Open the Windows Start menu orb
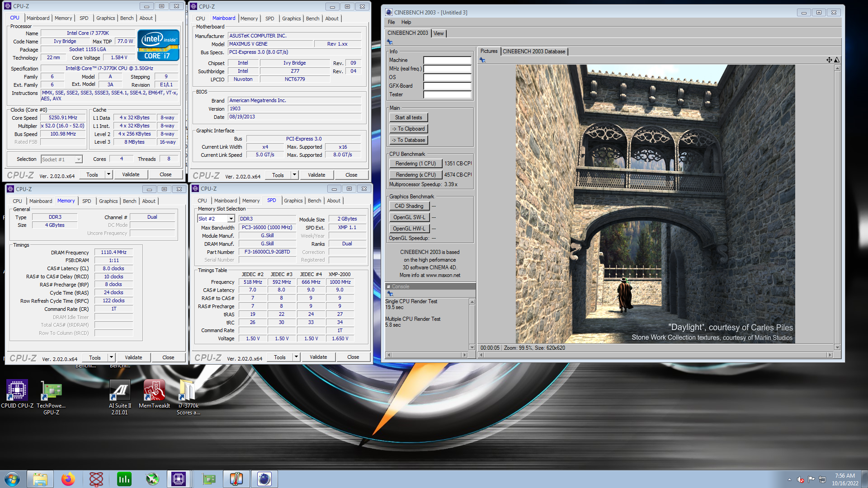The image size is (868, 488). (x=12, y=479)
